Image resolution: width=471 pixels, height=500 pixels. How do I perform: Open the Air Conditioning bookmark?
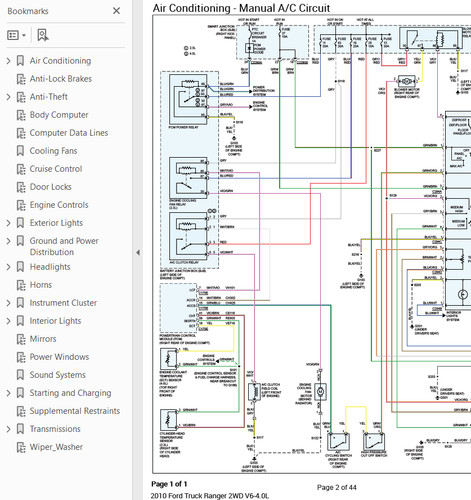[x=60, y=61]
